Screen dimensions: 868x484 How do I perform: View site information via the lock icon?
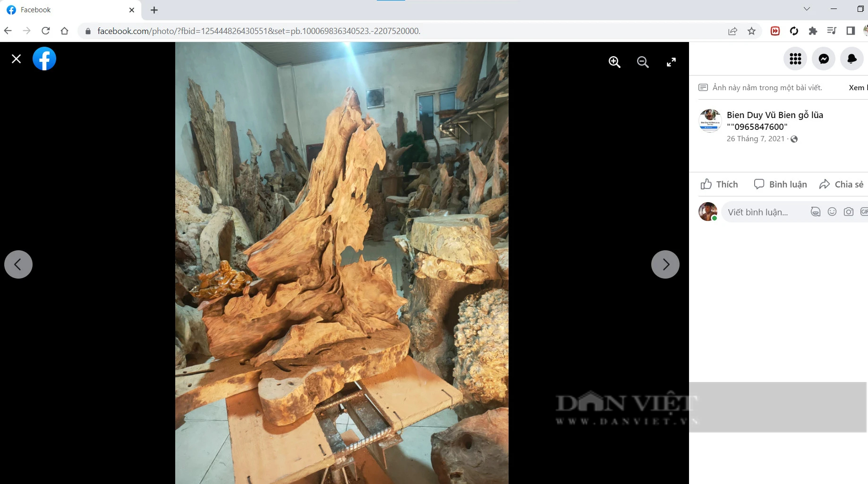[87, 31]
